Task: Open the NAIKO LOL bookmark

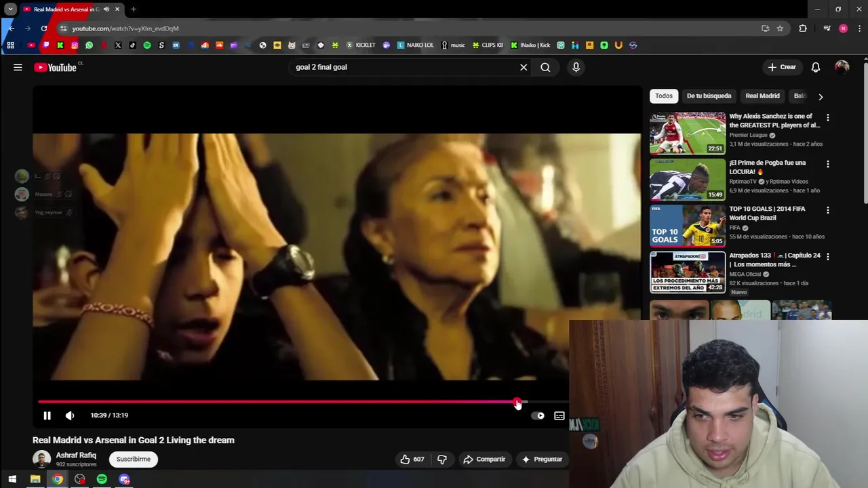Action: point(415,45)
